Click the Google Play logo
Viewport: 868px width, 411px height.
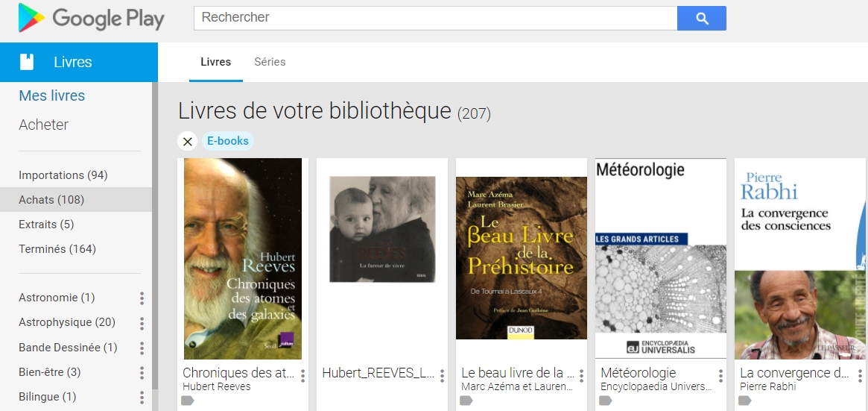click(x=92, y=19)
